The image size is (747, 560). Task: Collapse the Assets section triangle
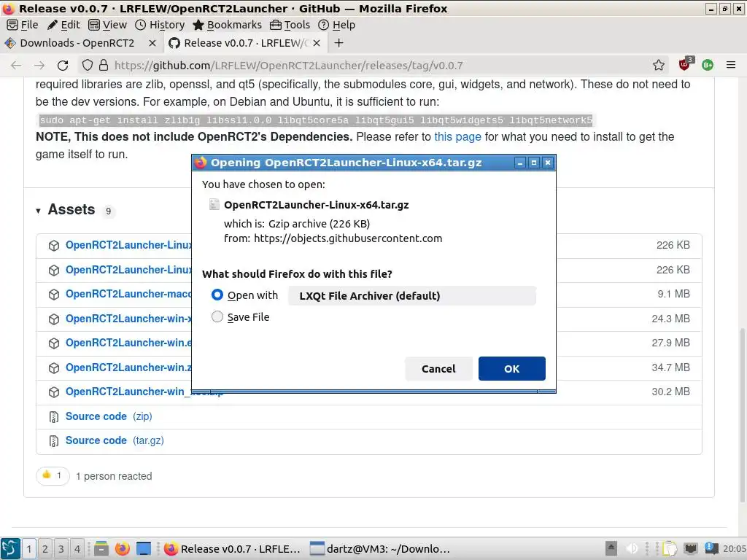click(x=38, y=211)
